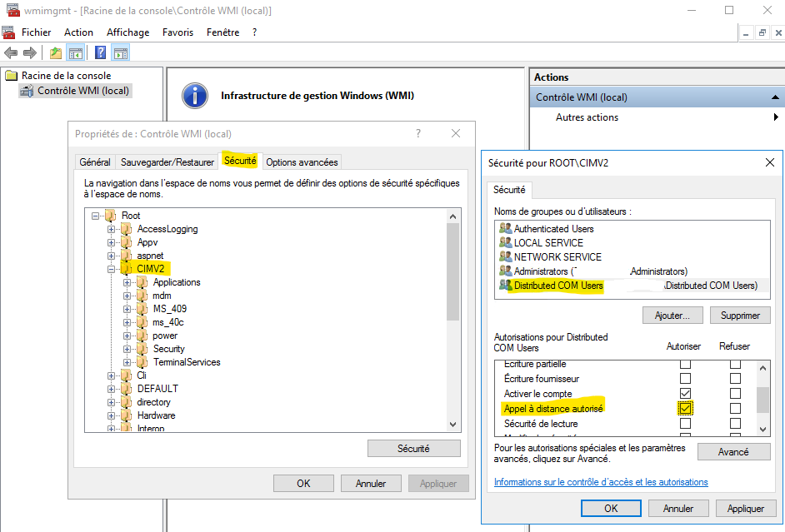Click the Forward arrow toolbar icon
Viewport: 785px width, 532px height.
30,52
